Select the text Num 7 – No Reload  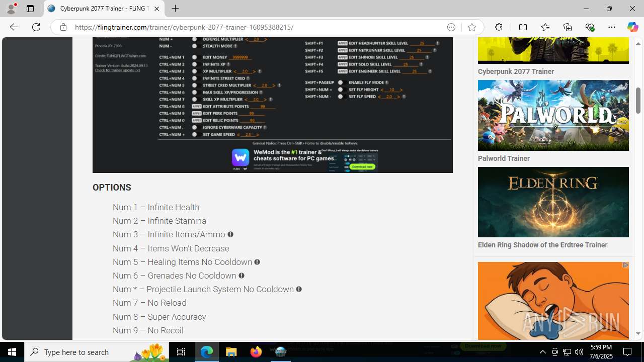point(149,303)
